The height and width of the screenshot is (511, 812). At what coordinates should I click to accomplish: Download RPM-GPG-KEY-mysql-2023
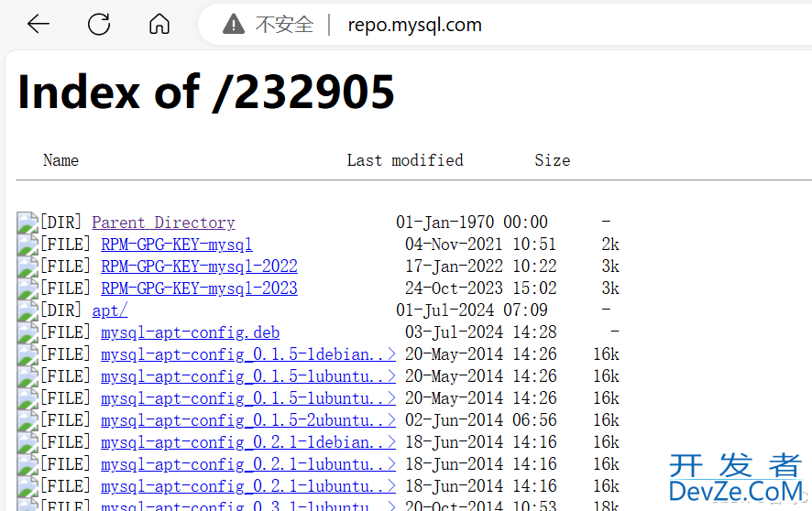click(x=199, y=288)
